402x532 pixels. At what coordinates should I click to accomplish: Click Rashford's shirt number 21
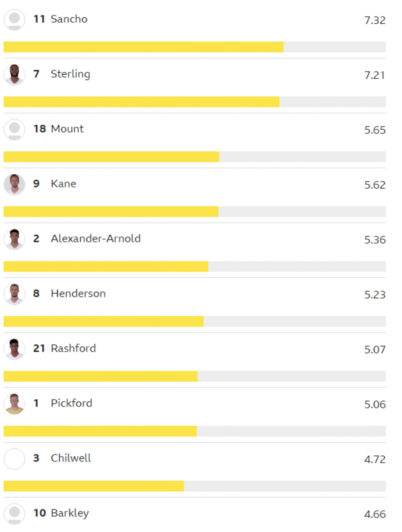pos(39,349)
